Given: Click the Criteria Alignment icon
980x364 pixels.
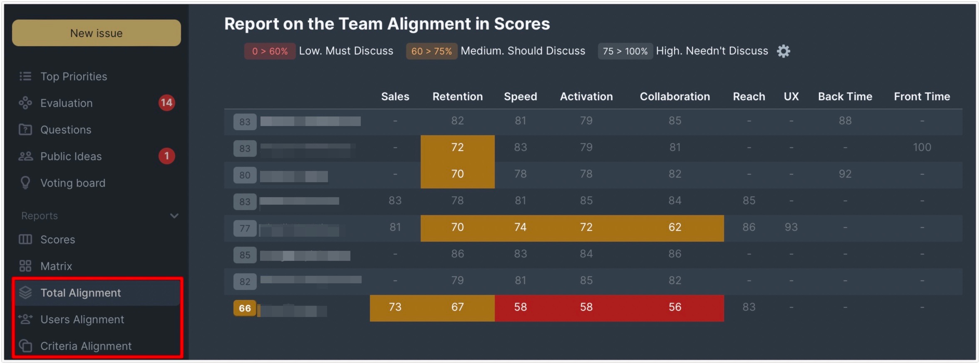Looking at the screenshot, I should (x=25, y=346).
